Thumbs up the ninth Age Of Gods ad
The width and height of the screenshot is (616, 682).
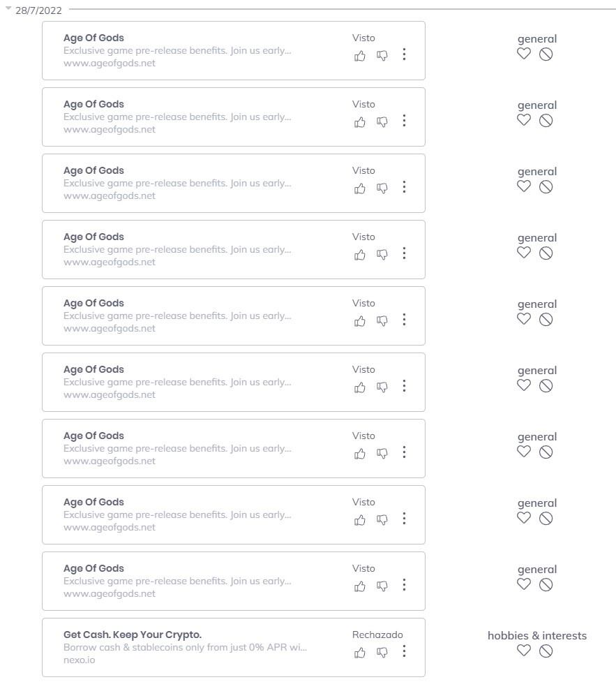point(360,586)
